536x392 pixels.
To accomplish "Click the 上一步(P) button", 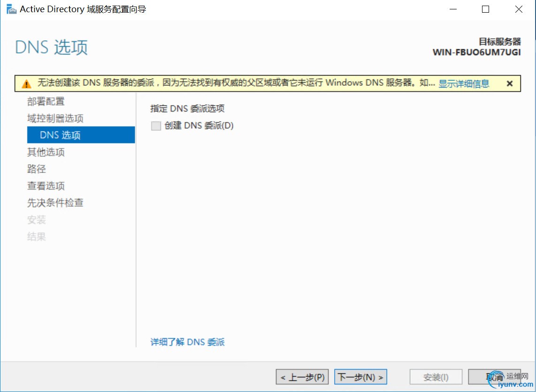I will click(x=302, y=377).
